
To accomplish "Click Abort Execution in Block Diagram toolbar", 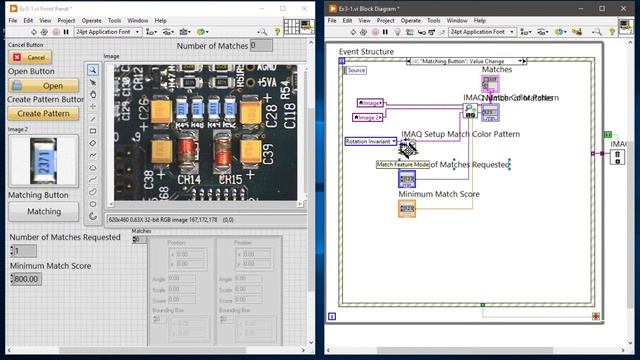I will (375, 32).
